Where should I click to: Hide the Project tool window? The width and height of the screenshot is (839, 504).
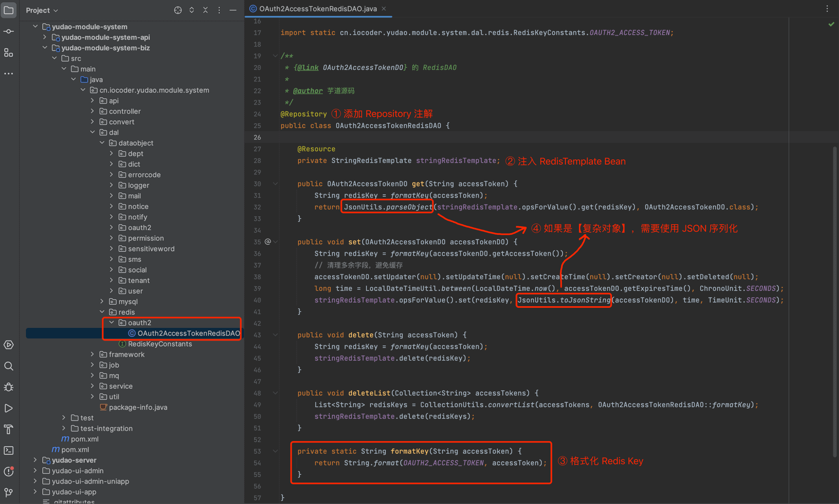pyautogui.click(x=233, y=10)
